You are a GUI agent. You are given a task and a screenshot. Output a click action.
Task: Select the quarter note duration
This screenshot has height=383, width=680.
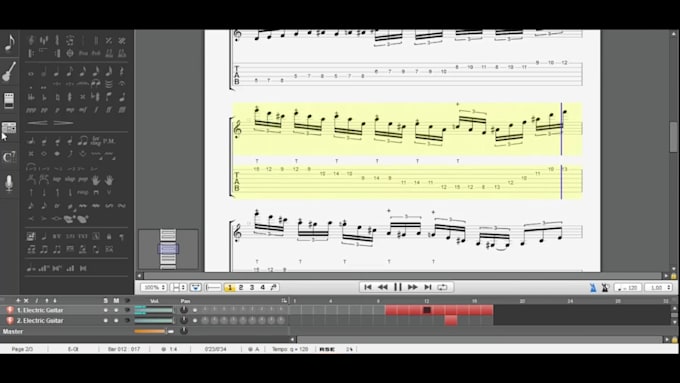57,72
